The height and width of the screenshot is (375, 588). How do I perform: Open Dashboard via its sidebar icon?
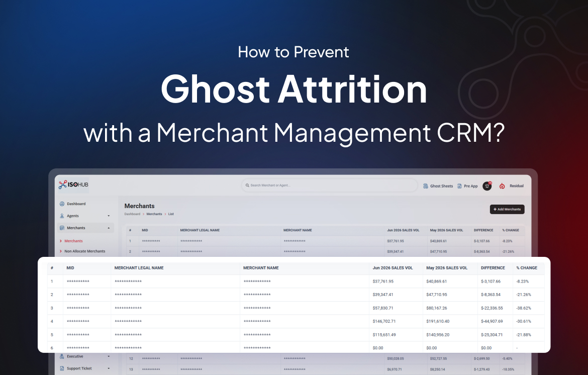pos(62,204)
